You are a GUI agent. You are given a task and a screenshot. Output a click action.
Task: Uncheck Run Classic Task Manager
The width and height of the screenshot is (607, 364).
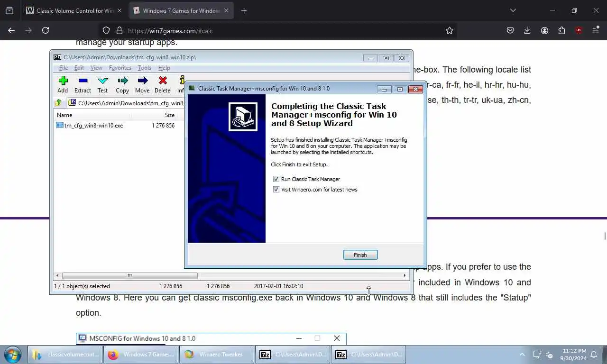tap(276, 179)
